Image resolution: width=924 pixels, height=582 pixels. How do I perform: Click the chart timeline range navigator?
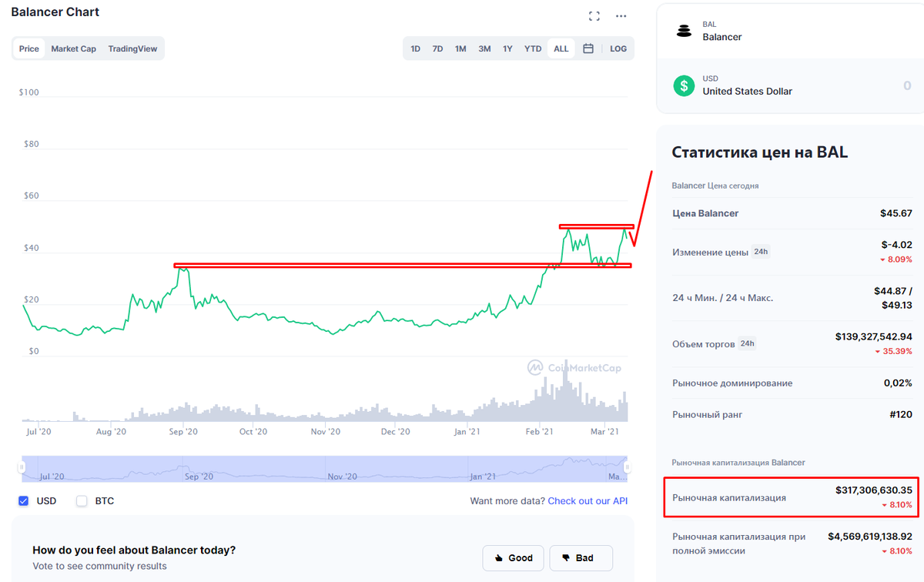point(324,469)
